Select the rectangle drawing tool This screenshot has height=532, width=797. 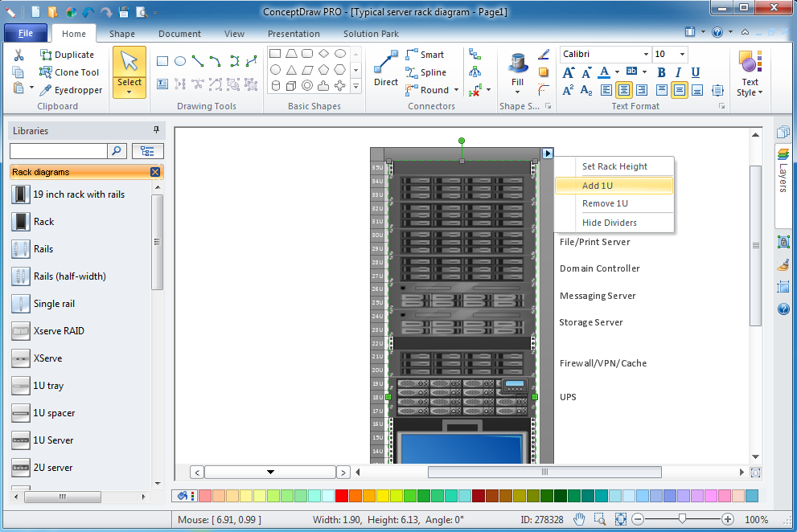click(x=162, y=62)
